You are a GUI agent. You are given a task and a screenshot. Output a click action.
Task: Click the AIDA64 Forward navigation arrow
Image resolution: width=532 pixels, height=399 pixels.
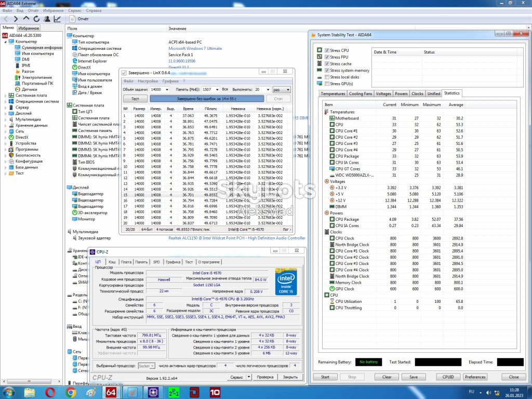point(16,19)
